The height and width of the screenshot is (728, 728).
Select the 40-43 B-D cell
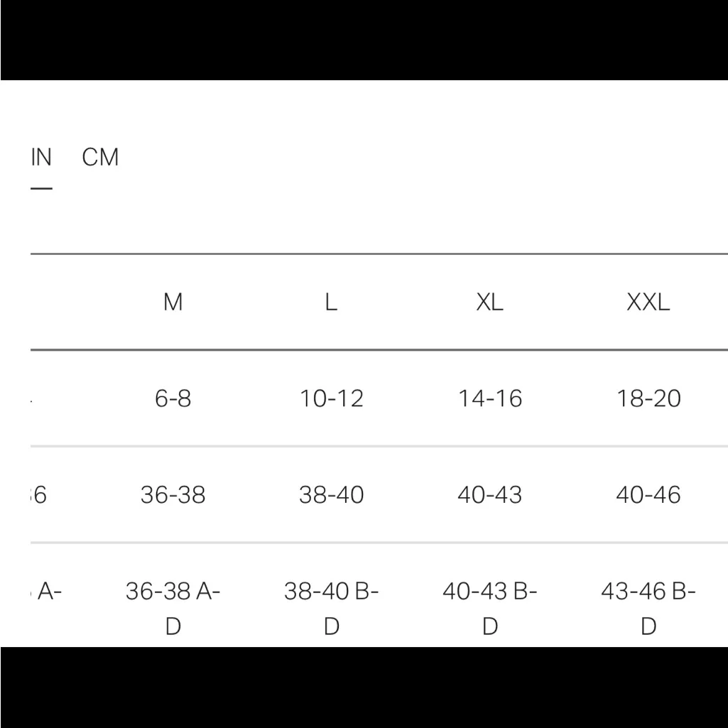click(489, 608)
